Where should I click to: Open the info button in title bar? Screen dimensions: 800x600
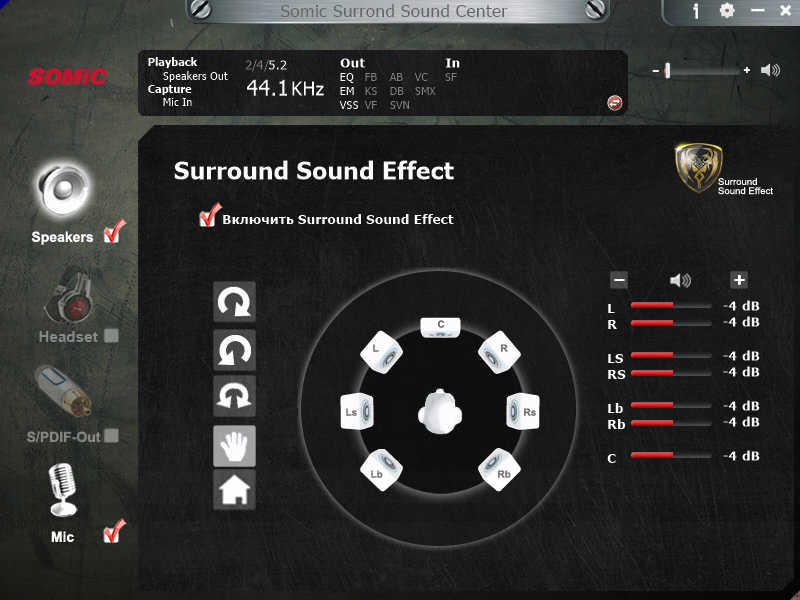(x=696, y=11)
